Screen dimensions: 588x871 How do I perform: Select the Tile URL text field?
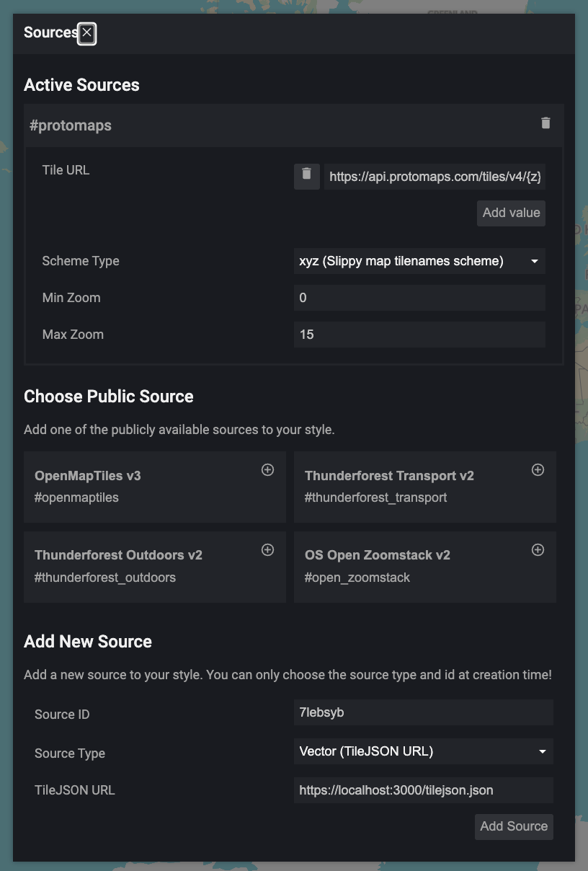[x=435, y=176]
